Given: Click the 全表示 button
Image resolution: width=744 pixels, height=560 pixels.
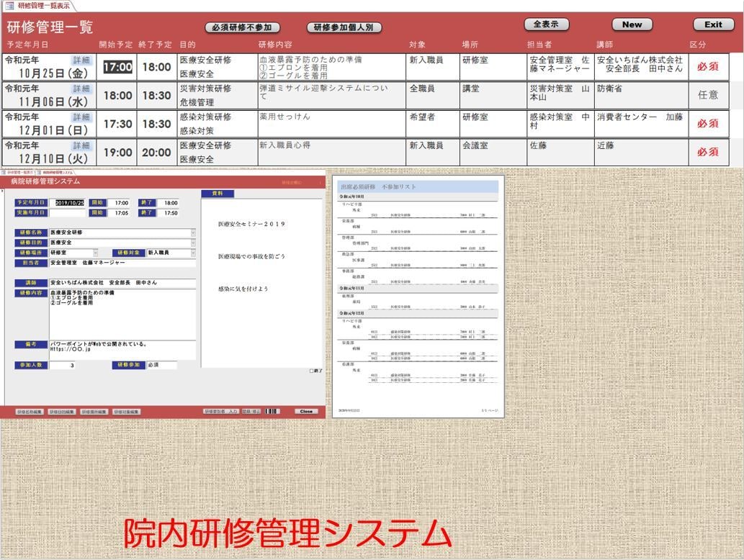Looking at the screenshot, I should (546, 24).
